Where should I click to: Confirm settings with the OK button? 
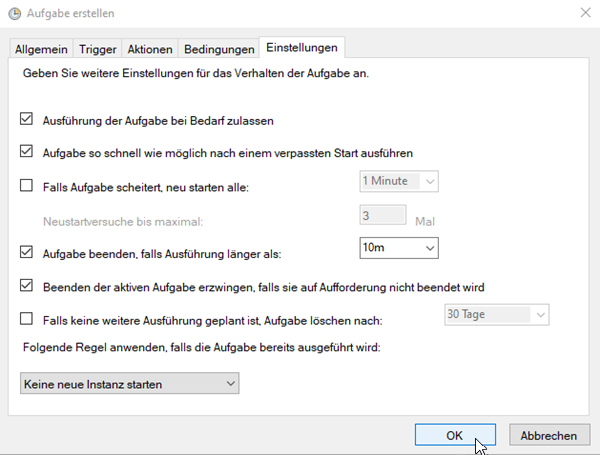(455, 436)
